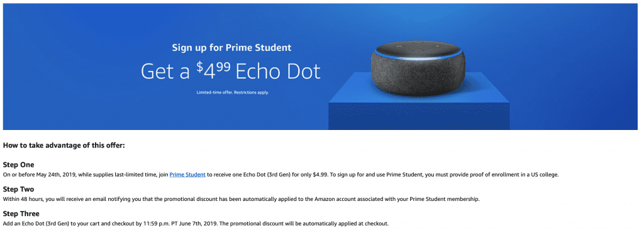The height and width of the screenshot is (233, 644).
Task: Click the "Sign up for Prime Student" banner heading
Action: 231,48
